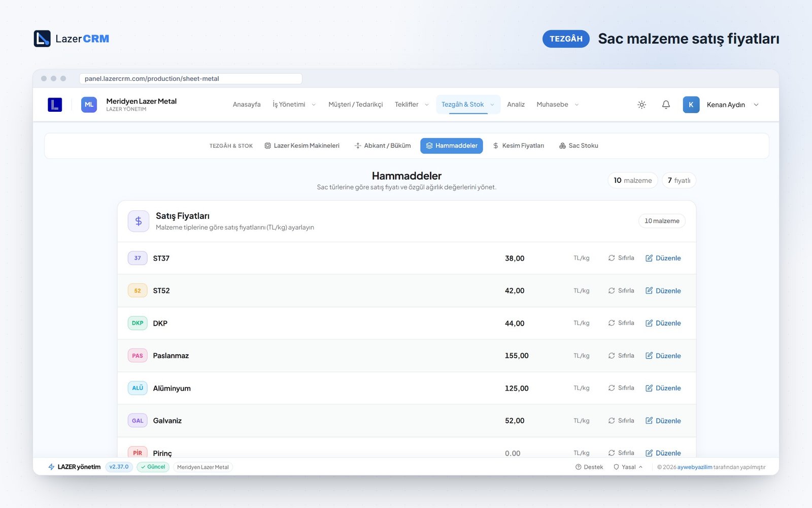812x508 pixels.
Task: Click the DKP material badge
Action: tap(138, 323)
